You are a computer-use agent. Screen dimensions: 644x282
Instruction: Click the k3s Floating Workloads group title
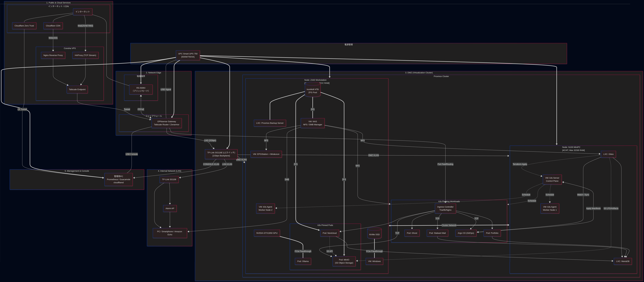[x=449, y=202]
